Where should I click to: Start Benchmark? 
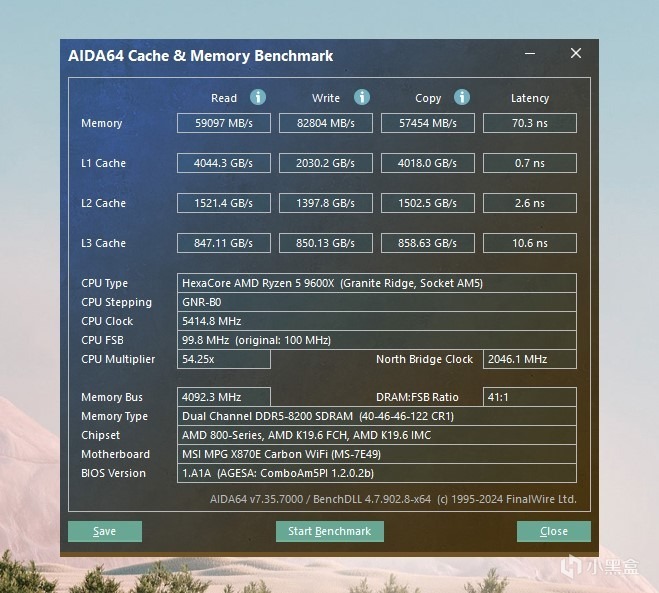(x=330, y=531)
